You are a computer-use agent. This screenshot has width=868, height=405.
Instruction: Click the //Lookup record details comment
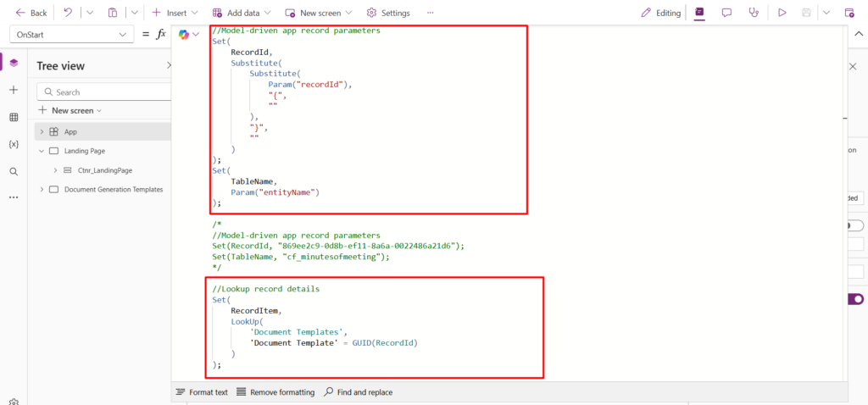tap(265, 289)
